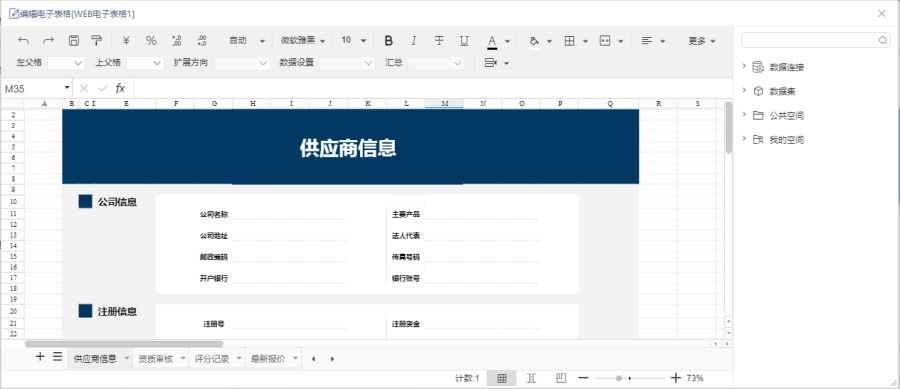
Task: Open the 扩展方向 combo box
Action: pos(242,63)
